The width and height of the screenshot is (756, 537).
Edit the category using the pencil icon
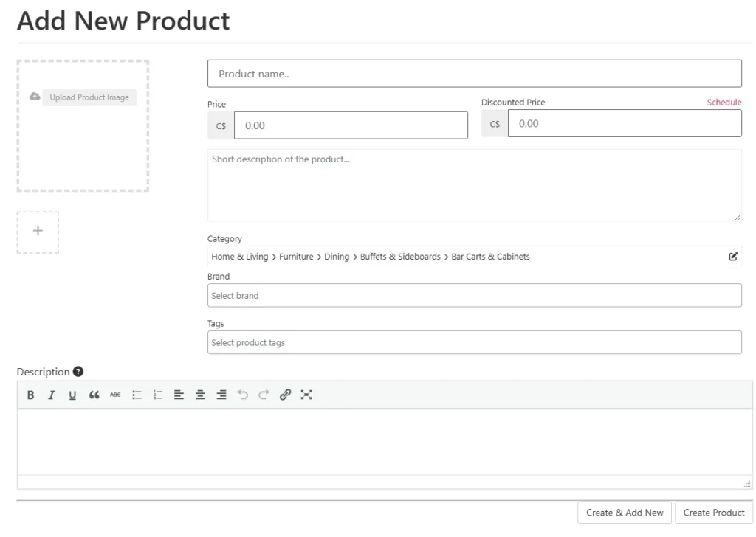[x=733, y=257]
